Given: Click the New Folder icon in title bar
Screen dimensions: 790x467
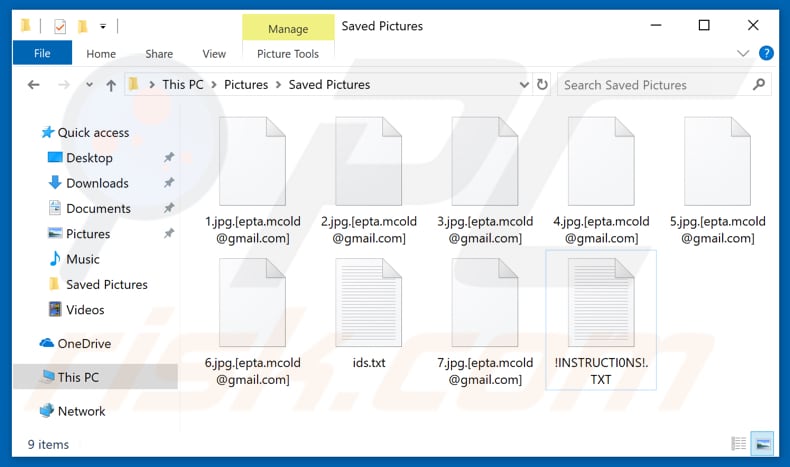Looking at the screenshot, I should tap(82, 26).
